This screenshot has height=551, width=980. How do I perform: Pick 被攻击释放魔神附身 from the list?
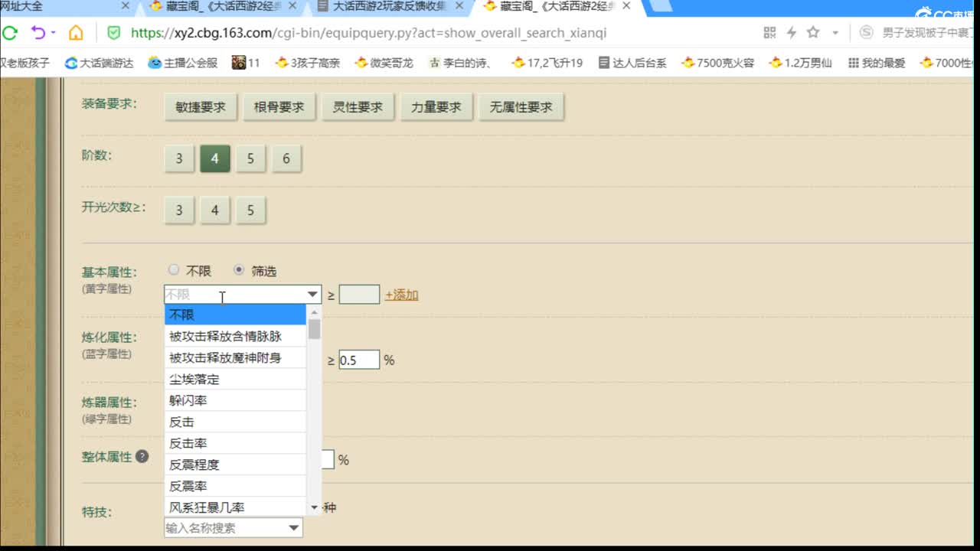[x=236, y=357]
